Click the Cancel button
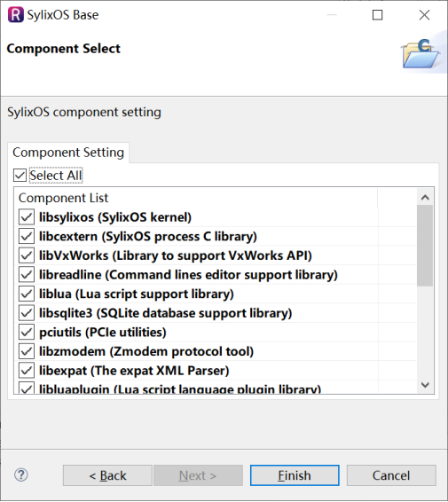Image resolution: width=448 pixels, height=502 pixels. (391, 475)
